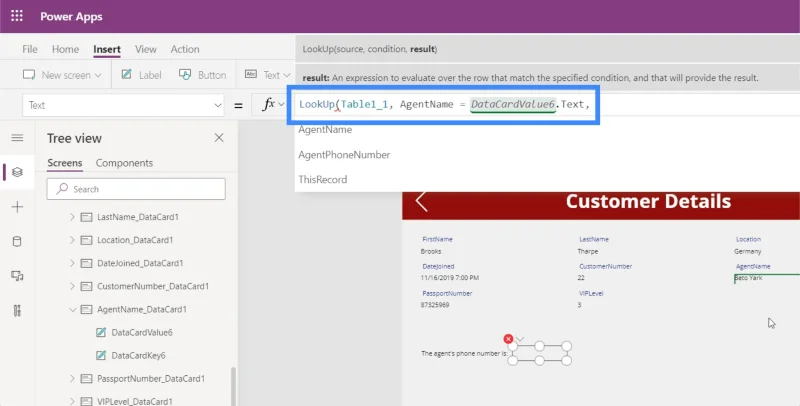
Task: Expand CustomerNumber_DataCard1 in tree
Action: click(x=72, y=286)
